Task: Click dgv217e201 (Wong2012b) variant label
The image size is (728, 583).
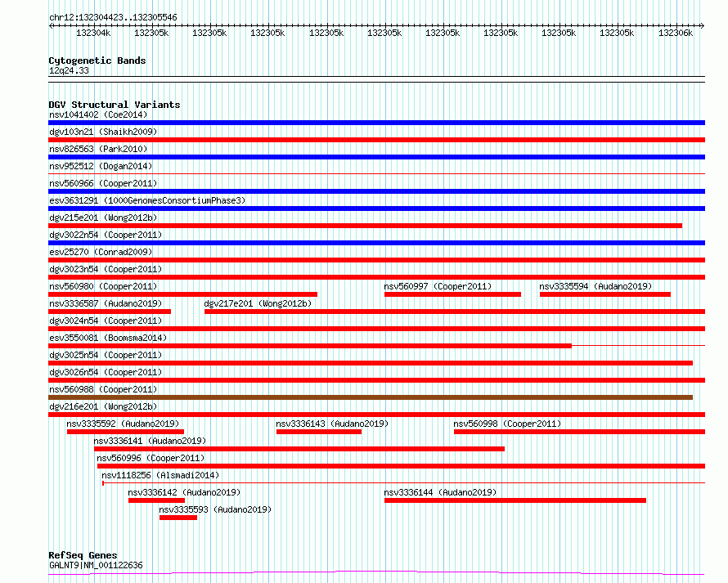Action: pyautogui.click(x=258, y=303)
